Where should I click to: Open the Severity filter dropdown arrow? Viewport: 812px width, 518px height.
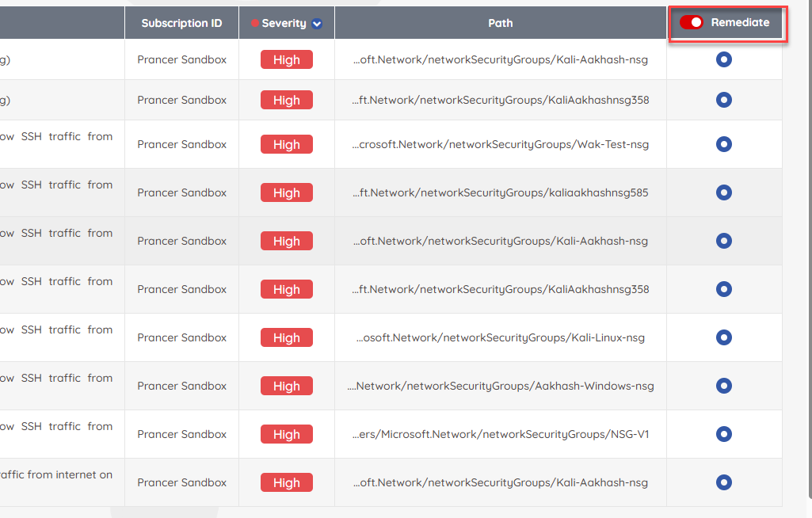317,23
